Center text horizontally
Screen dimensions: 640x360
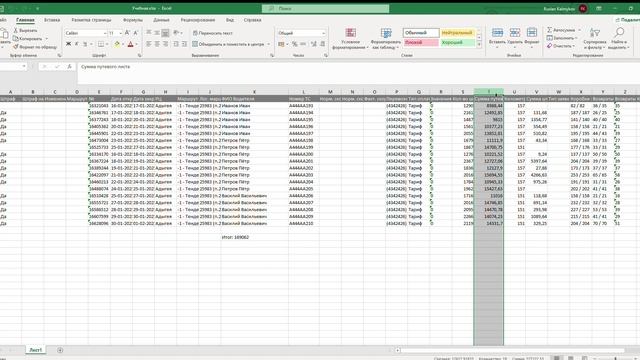tap(157, 44)
